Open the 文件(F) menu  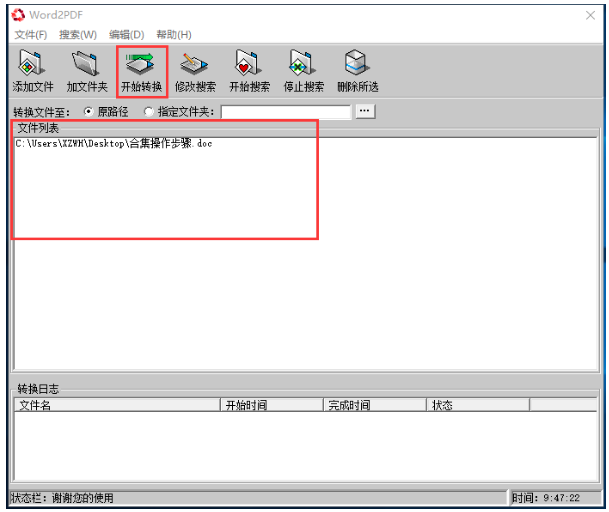[x=31, y=35]
